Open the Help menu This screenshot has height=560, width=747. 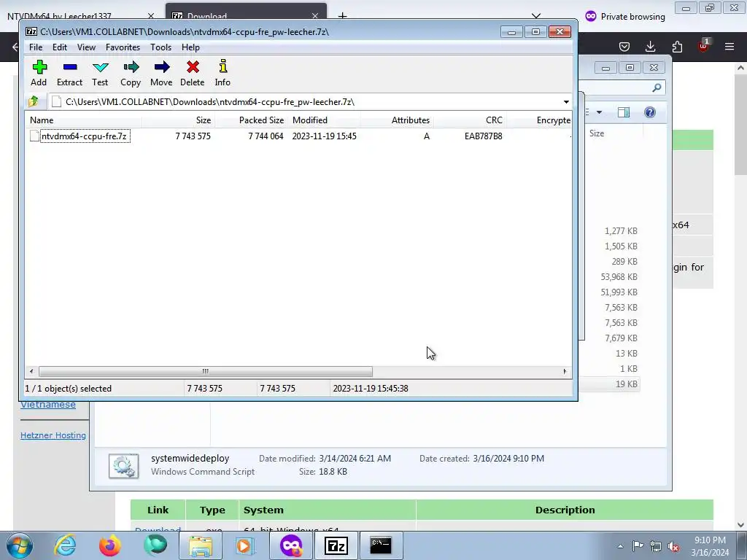point(190,47)
